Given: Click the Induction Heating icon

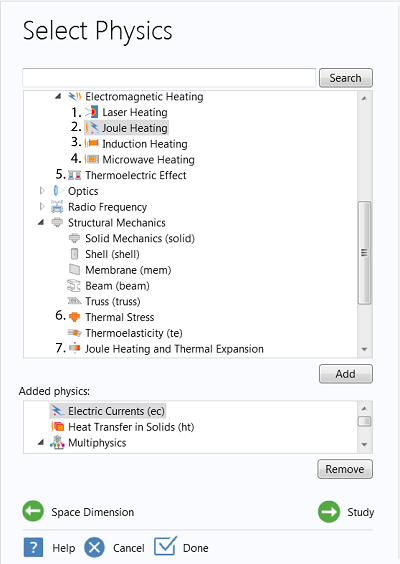Looking at the screenshot, I should [x=91, y=144].
